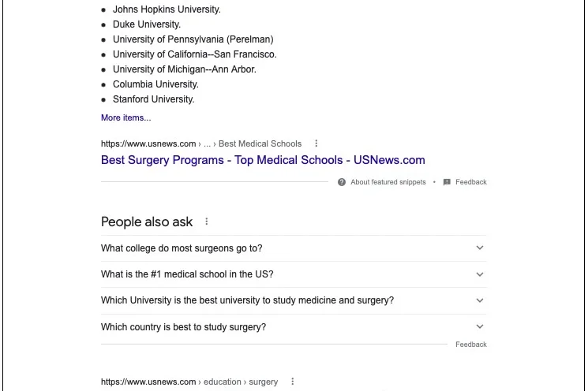Click "Which country is best to study surgery?"
The width and height of the screenshot is (588, 391).
pos(183,326)
